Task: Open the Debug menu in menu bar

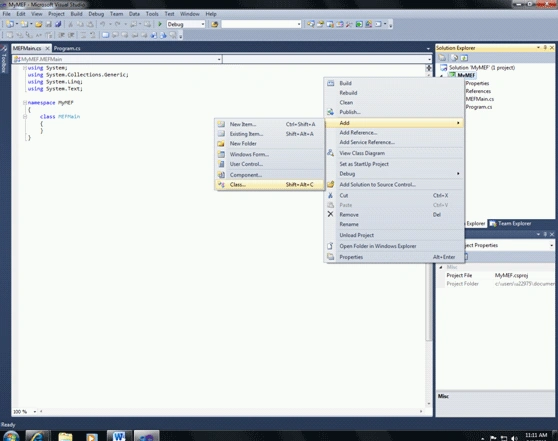Action: point(96,14)
